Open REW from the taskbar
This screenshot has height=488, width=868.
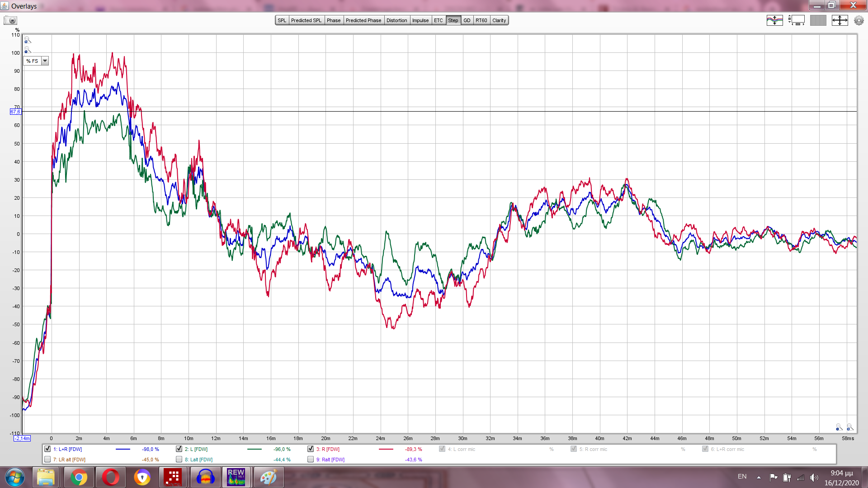pyautogui.click(x=236, y=477)
